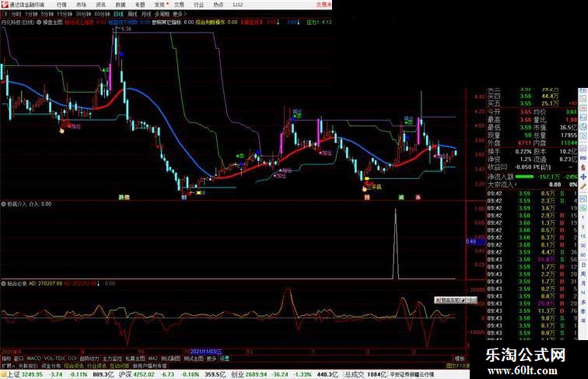Image resolution: width=588 pixels, height=379 pixels.
Task: Select the 日线 daily period
Action: pyautogui.click(x=118, y=14)
